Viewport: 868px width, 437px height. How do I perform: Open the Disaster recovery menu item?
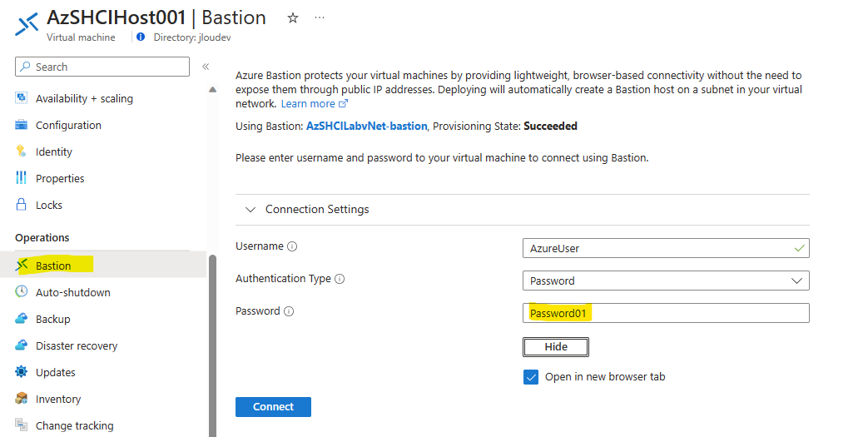click(x=77, y=345)
